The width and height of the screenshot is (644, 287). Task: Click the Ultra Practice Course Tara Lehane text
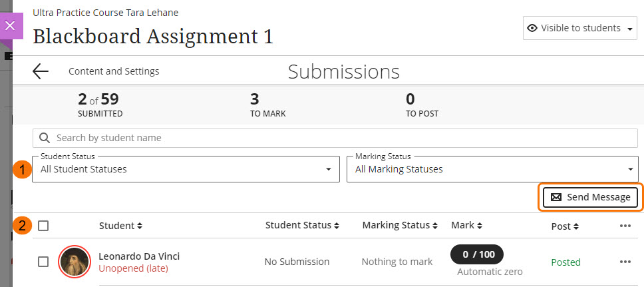pos(106,13)
